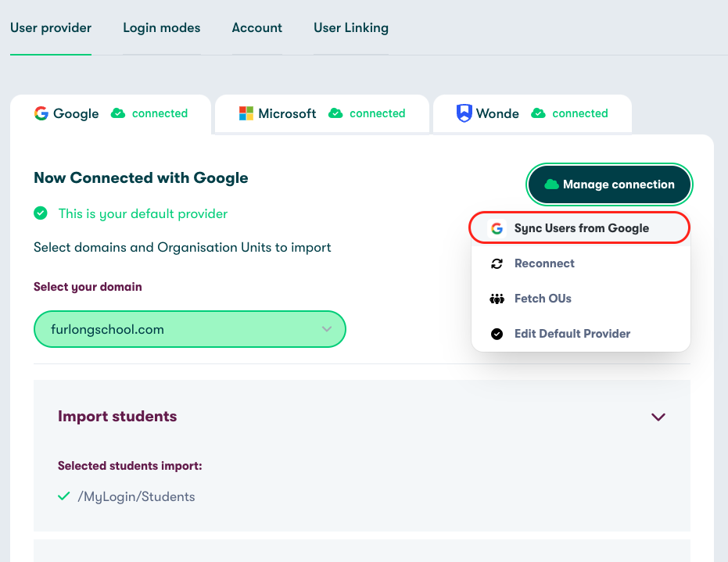This screenshot has height=562, width=728.
Task: Switch to the Login modes tab
Action: 162,28
